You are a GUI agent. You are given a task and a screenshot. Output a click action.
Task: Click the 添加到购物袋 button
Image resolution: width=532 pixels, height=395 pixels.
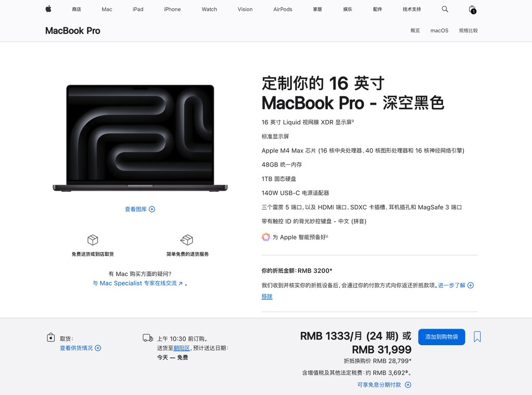[x=441, y=337]
